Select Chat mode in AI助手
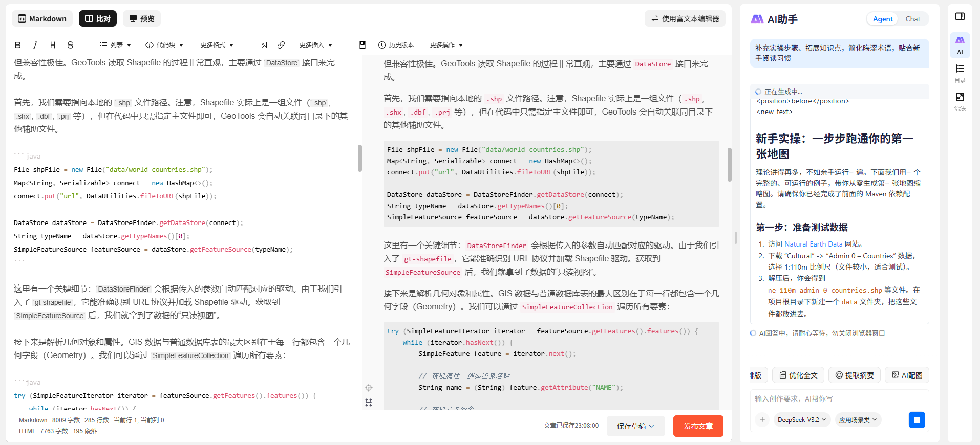Screen dimensions: 980x445 (x=913, y=19)
